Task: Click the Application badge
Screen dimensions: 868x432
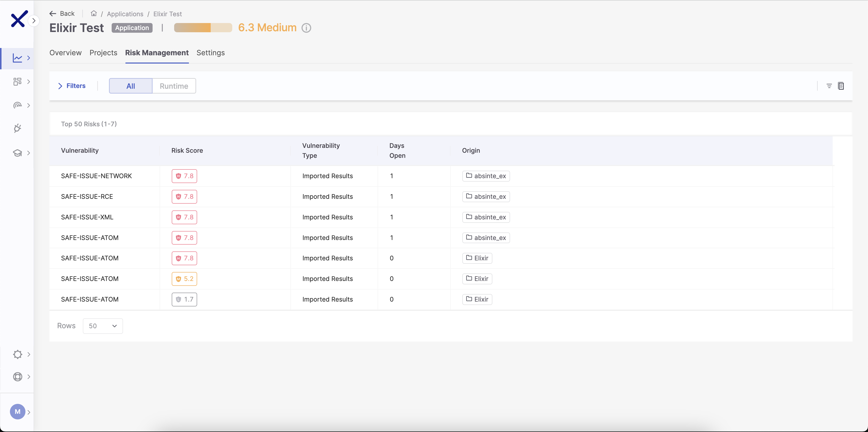Action: (x=132, y=28)
